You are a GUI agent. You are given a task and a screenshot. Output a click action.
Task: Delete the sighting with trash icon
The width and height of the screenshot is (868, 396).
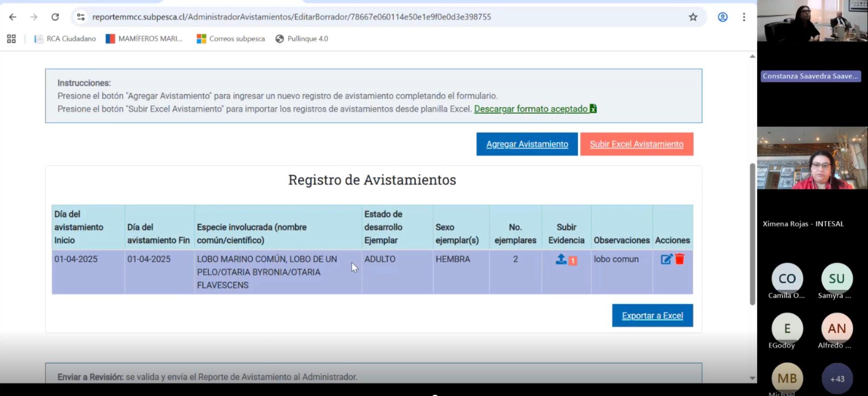point(680,259)
